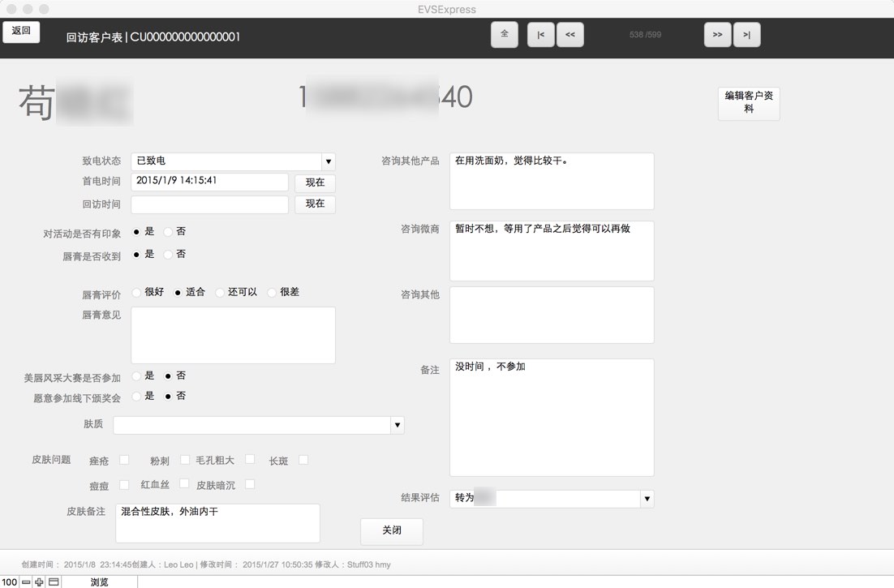The width and height of the screenshot is (894, 588).
Task: Choose 适合 for 唇膏评价
Action: (x=178, y=292)
